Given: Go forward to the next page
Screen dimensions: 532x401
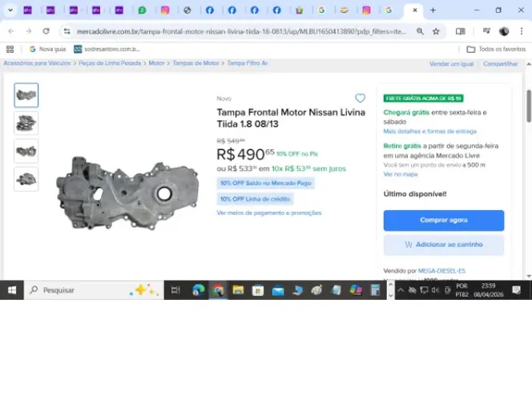Looking at the screenshot, I should pos(29,31).
